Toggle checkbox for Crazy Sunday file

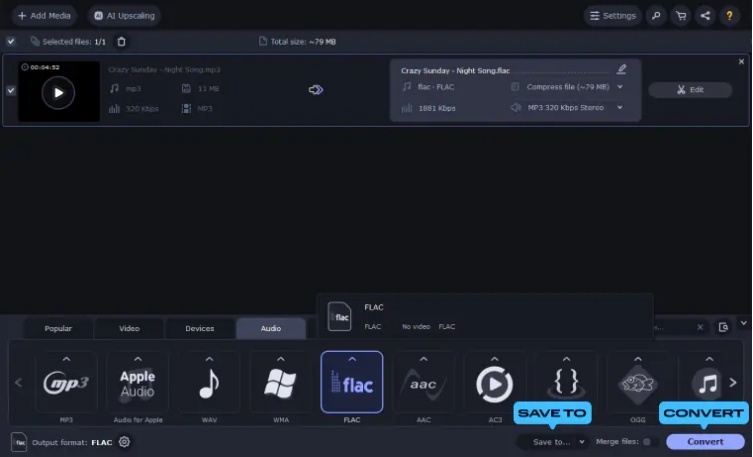(11, 90)
